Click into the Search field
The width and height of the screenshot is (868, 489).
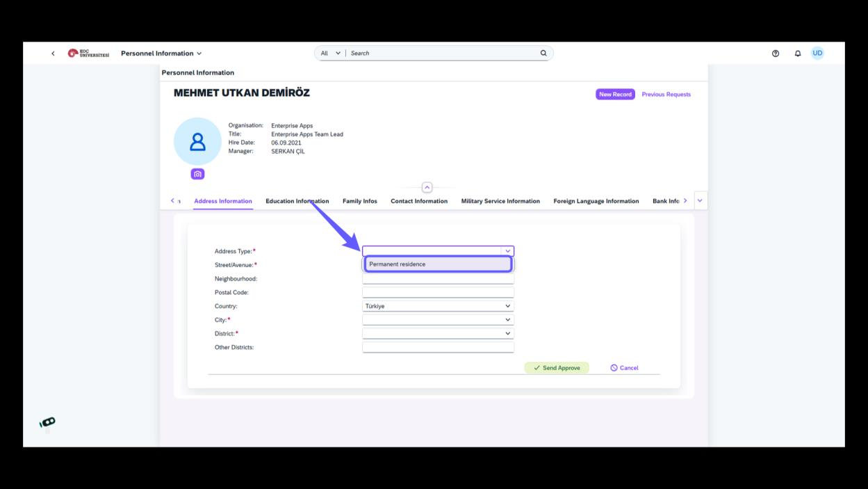[x=443, y=54]
